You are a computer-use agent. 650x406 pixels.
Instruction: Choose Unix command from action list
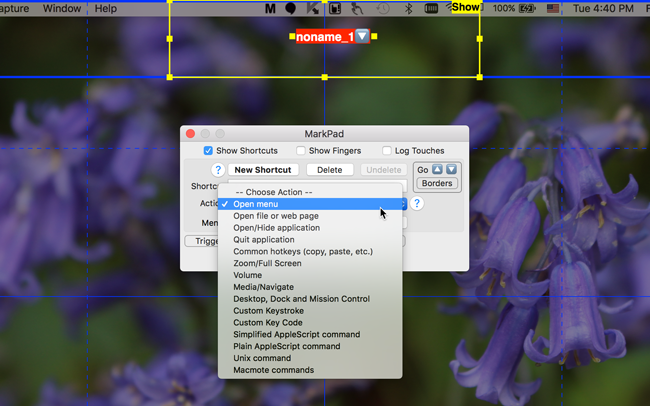pos(262,358)
